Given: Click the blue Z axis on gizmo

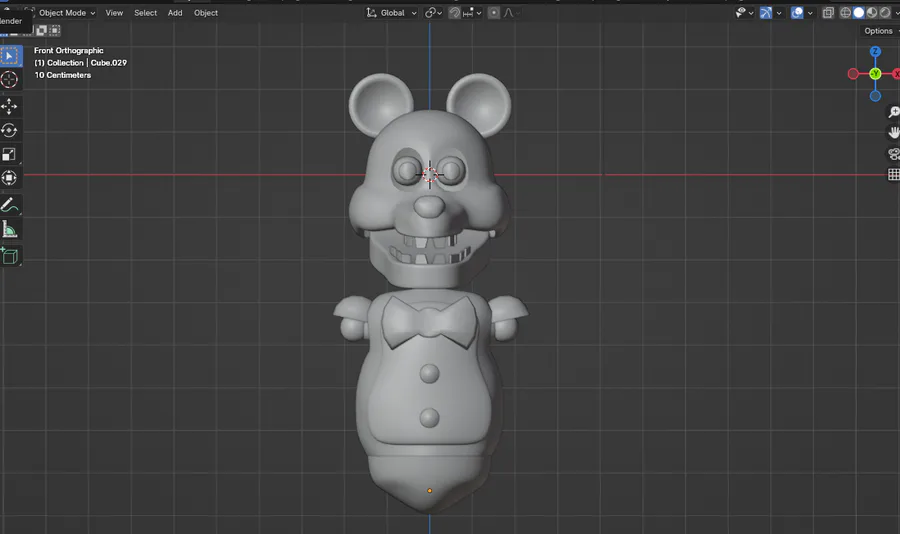Looking at the screenshot, I should 875,52.
